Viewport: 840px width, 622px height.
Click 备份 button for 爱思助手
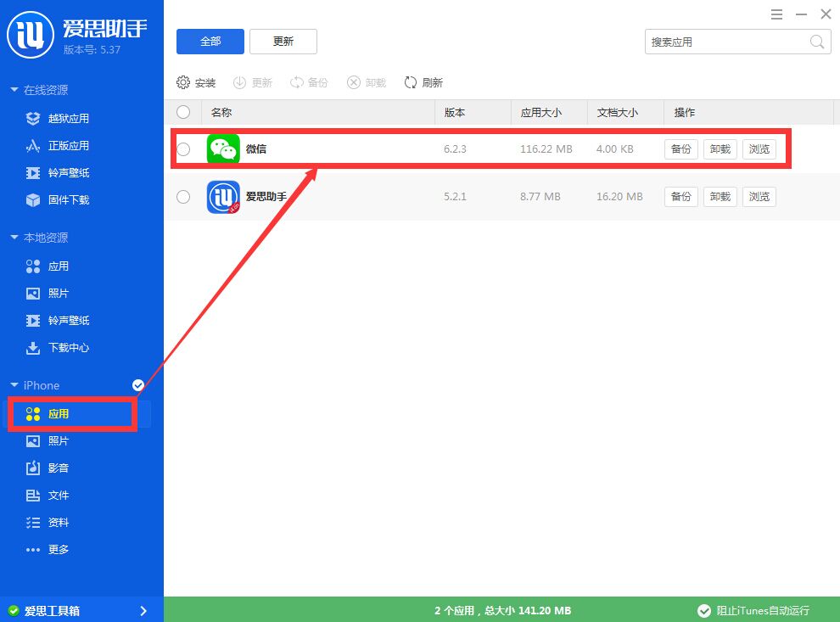pos(680,196)
